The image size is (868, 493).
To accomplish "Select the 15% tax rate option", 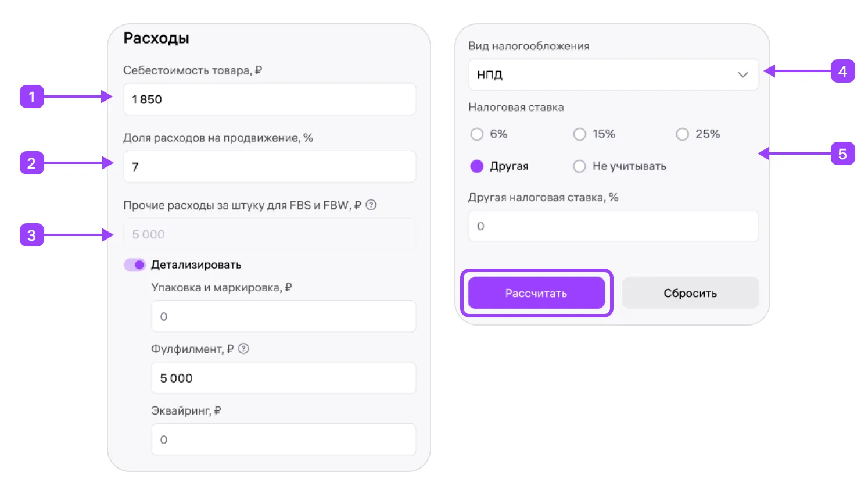I will pyautogui.click(x=580, y=134).
